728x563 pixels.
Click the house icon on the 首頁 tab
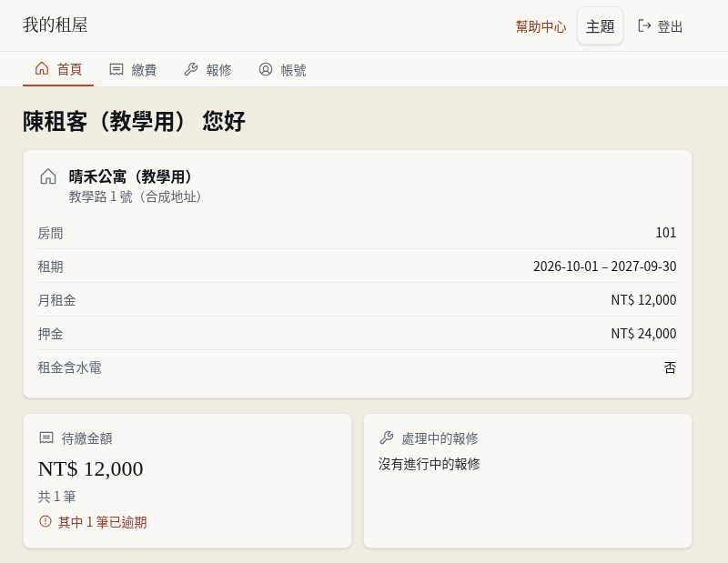[42, 69]
